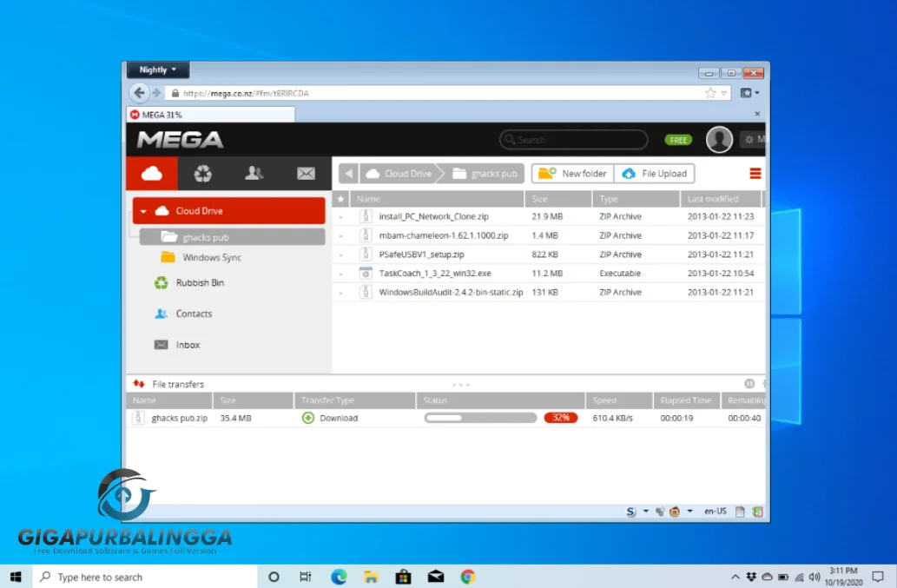897x588 pixels.
Task: Star the TaskCoach_1_3_22_win32.exe file as favorite
Action: pos(342,273)
